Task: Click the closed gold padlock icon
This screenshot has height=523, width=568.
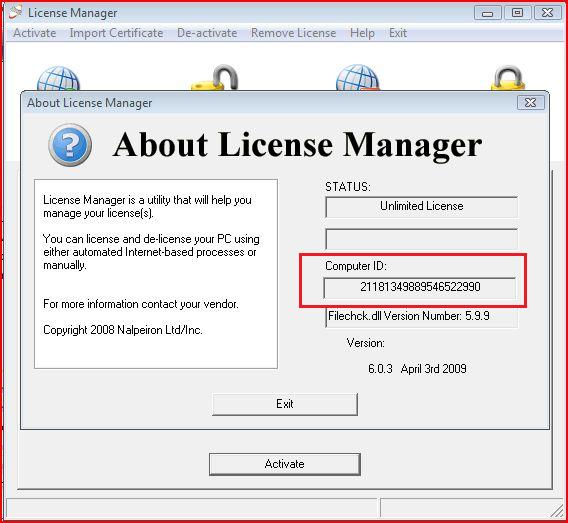Action: (508, 78)
